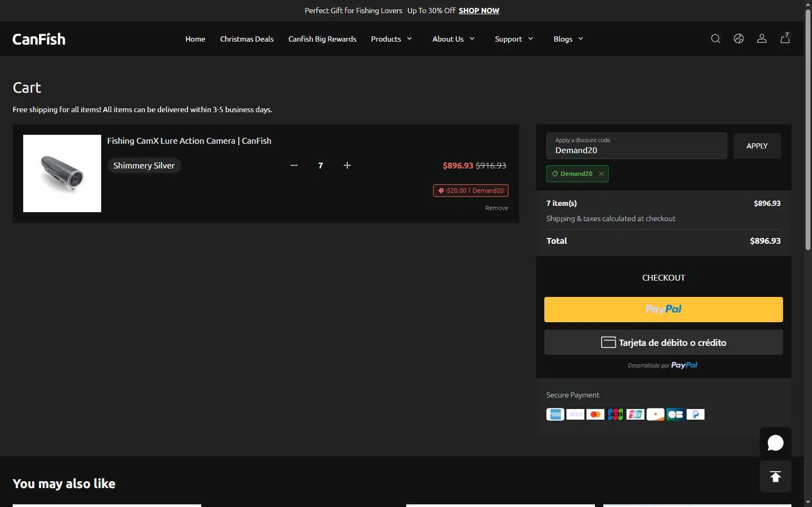This screenshot has height=507, width=812.
Task: Click the camera product thumbnail
Action: [x=62, y=173]
